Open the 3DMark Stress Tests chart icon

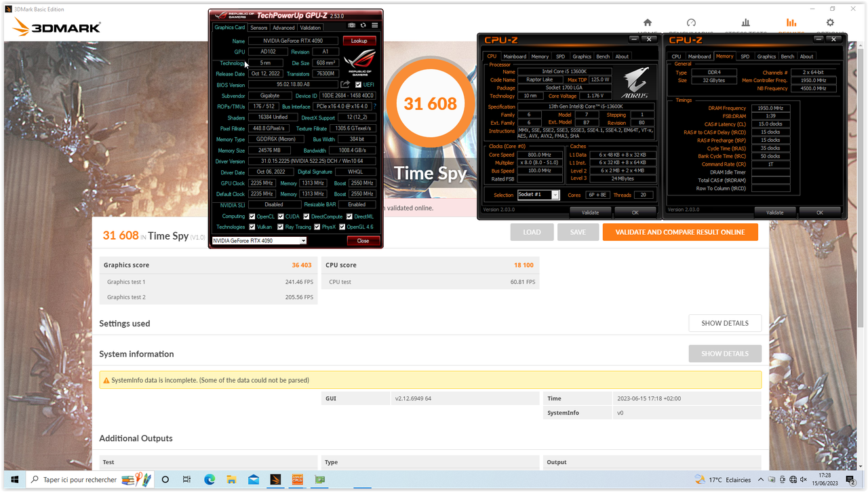746,22
